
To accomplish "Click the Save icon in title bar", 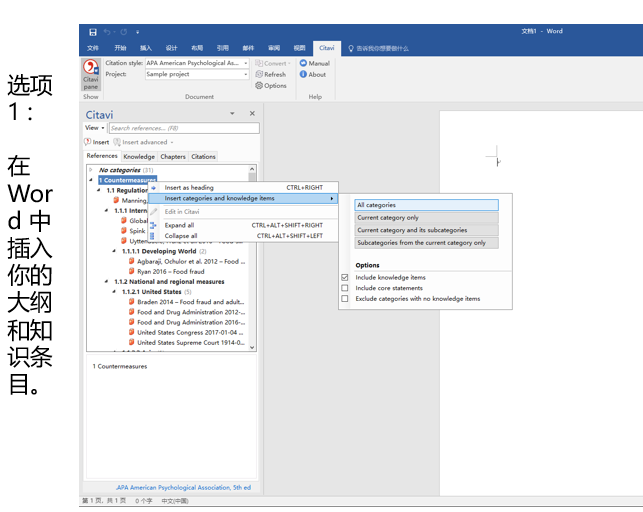I will [93, 32].
